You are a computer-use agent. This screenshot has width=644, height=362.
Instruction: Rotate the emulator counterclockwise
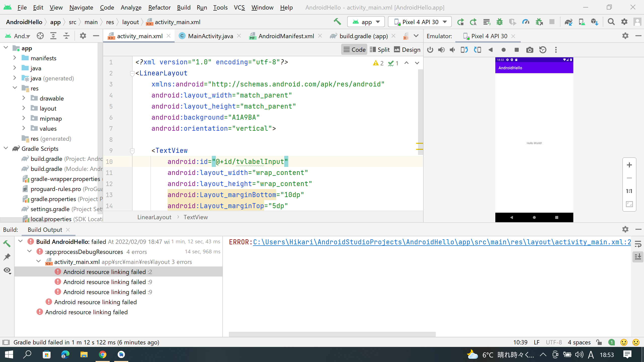tap(464, 50)
